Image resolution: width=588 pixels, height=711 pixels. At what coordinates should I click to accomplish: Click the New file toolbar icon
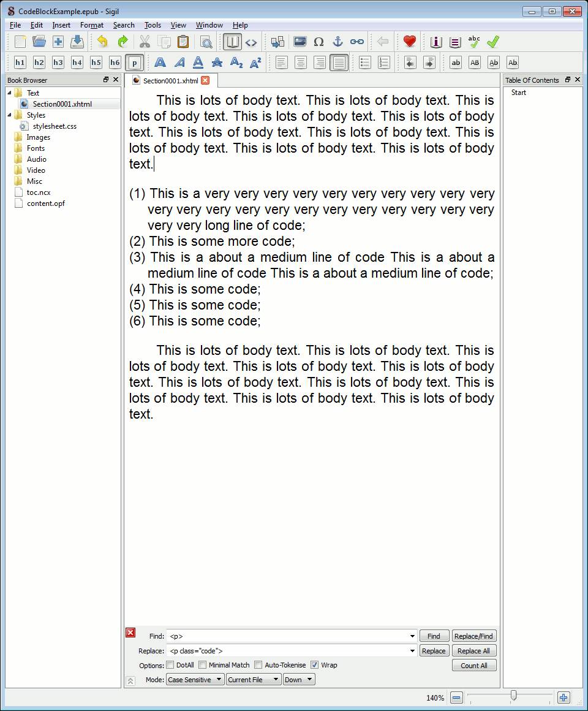point(20,42)
